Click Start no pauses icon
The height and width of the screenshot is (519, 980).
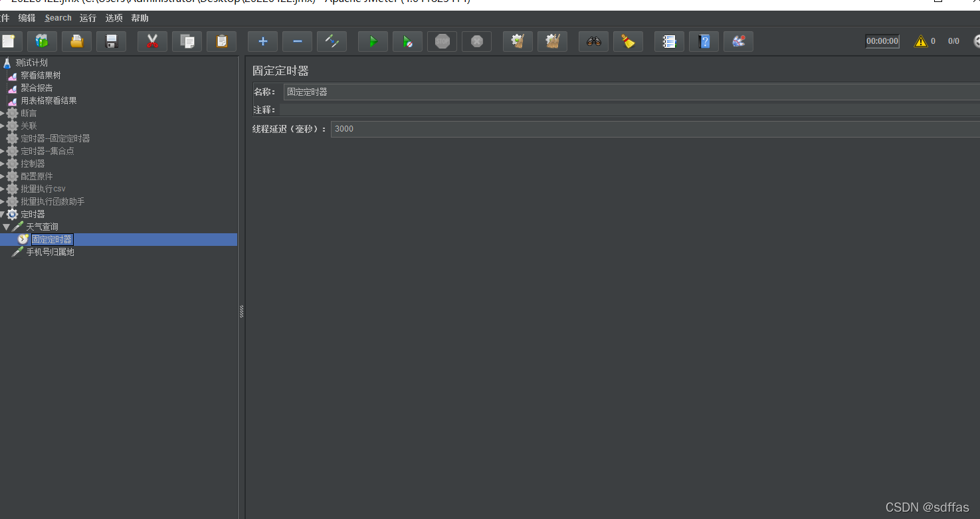click(407, 41)
